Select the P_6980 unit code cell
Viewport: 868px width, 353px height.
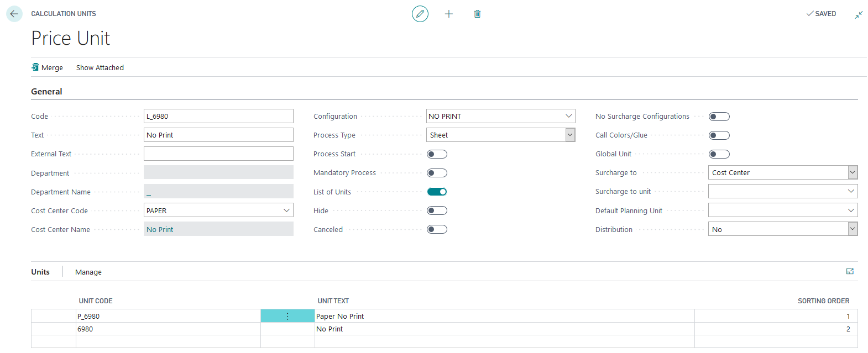[168, 316]
